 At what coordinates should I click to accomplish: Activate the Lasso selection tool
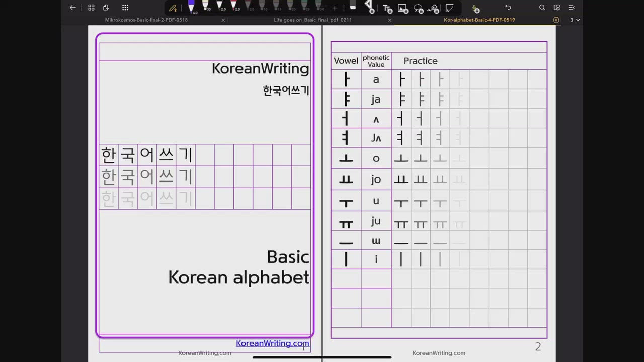[418, 8]
